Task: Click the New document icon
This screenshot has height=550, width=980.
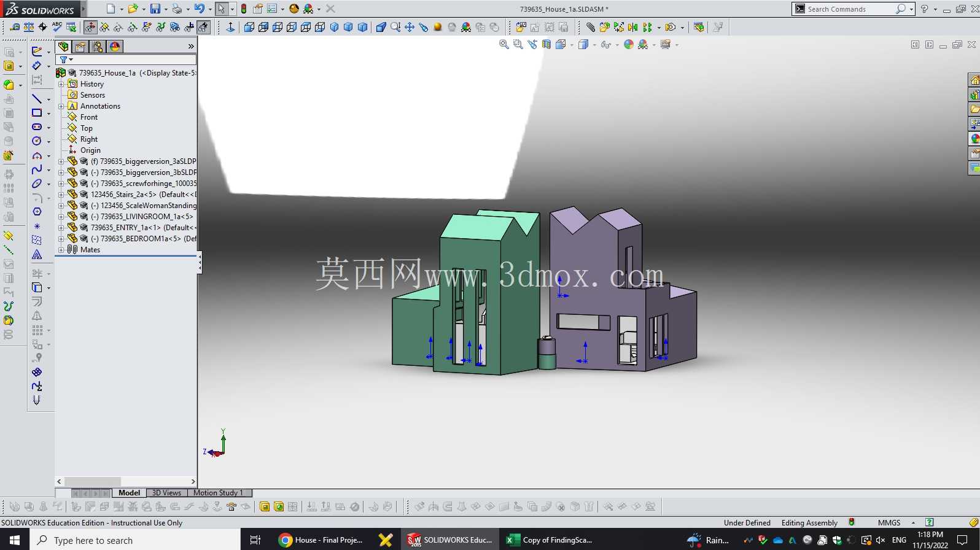Action: (x=111, y=9)
